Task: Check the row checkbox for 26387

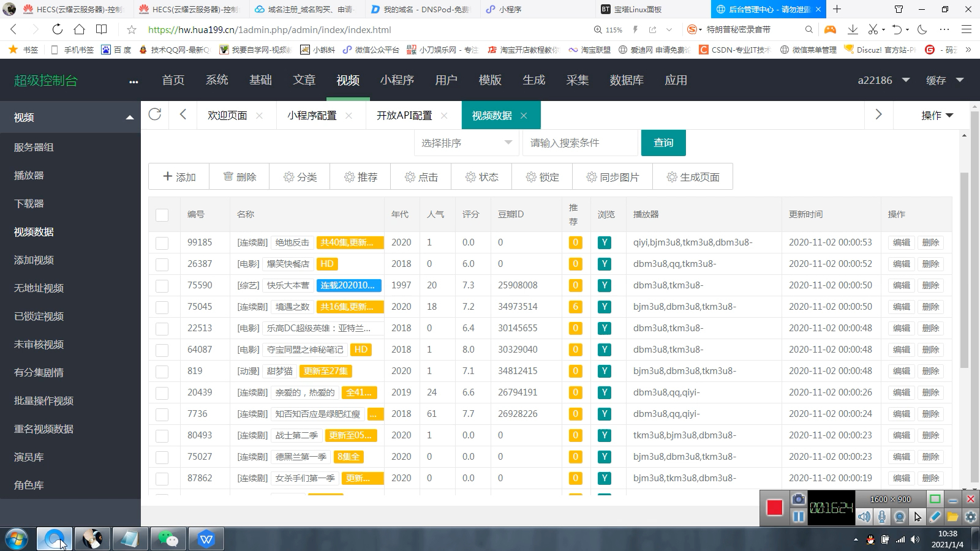Action: [x=162, y=264]
